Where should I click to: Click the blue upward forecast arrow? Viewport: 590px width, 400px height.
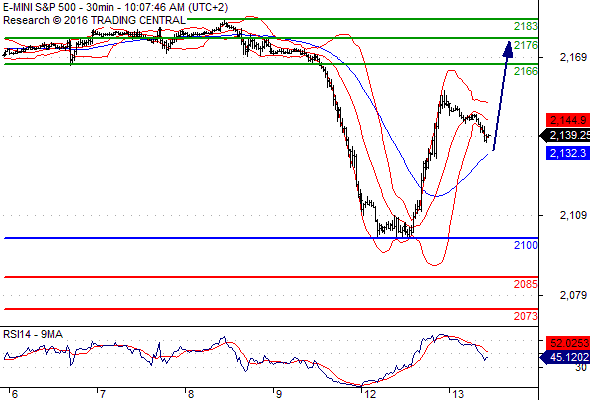click(x=503, y=96)
